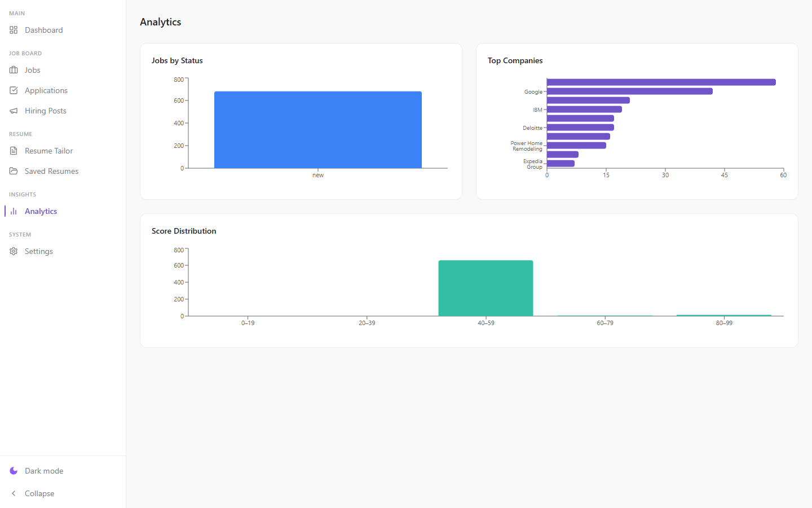Open the Saved Resumes label
The height and width of the screenshot is (508, 812).
pos(52,171)
